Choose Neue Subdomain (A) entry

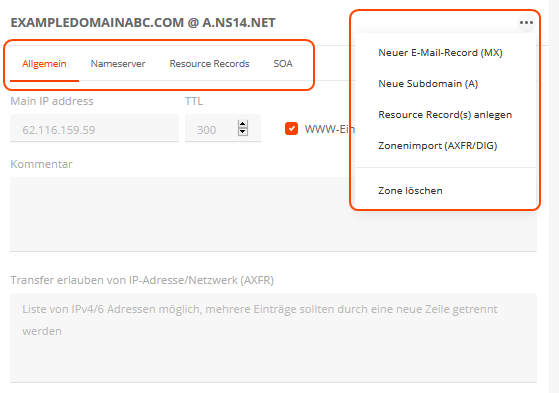tap(428, 84)
